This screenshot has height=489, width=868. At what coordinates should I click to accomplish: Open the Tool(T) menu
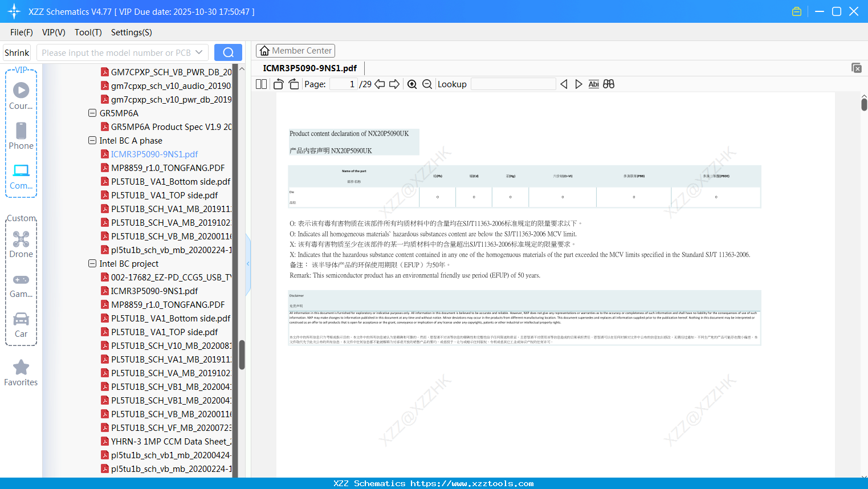pos(88,32)
